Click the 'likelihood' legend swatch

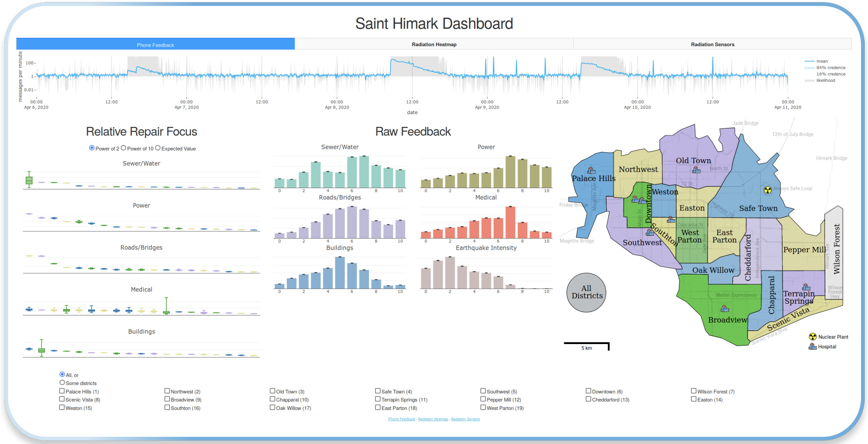click(810, 81)
